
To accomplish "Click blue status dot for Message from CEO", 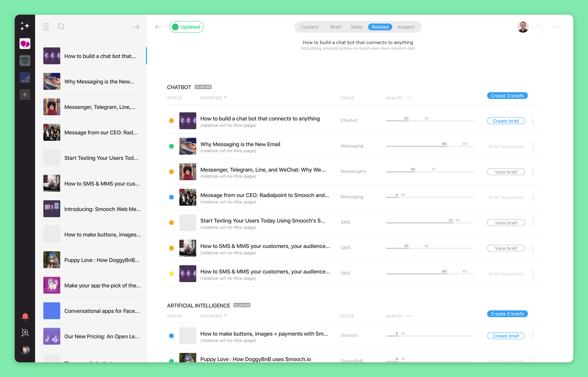I will pos(171,197).
